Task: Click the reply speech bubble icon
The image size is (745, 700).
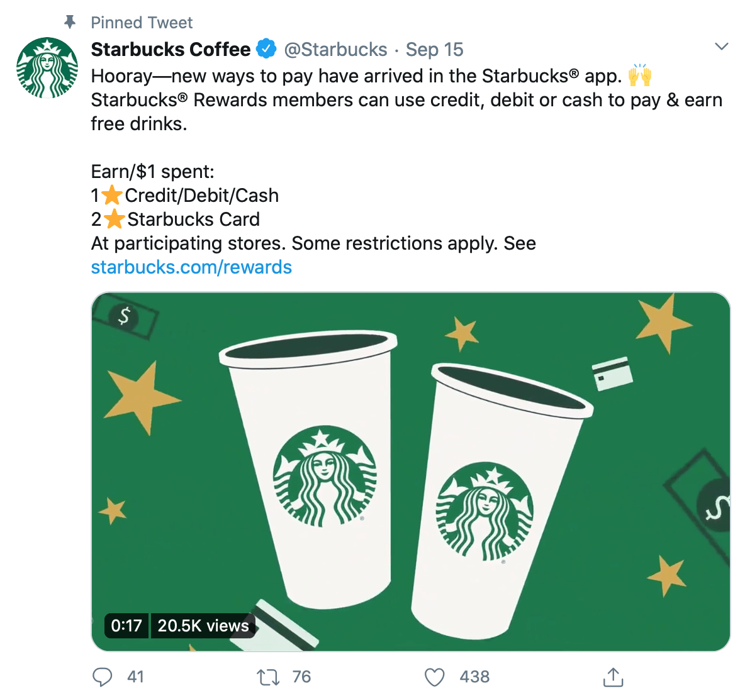Action: pyautogui.click(x=102, y=677)
